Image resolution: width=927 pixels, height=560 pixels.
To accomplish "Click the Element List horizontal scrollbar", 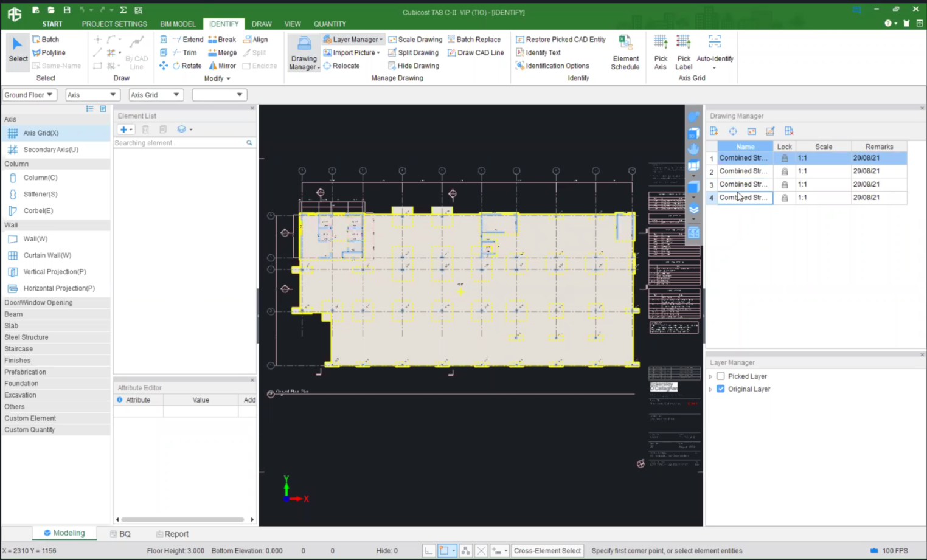I will (182, 520).
